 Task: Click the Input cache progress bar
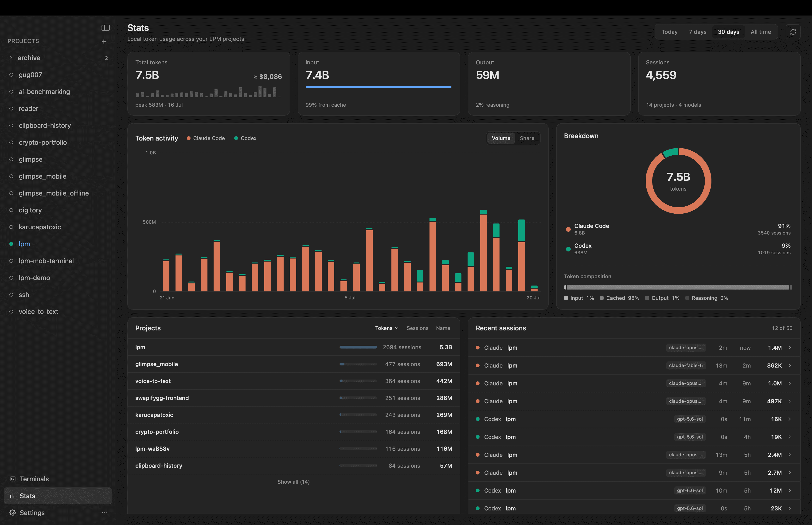point(378,87)
